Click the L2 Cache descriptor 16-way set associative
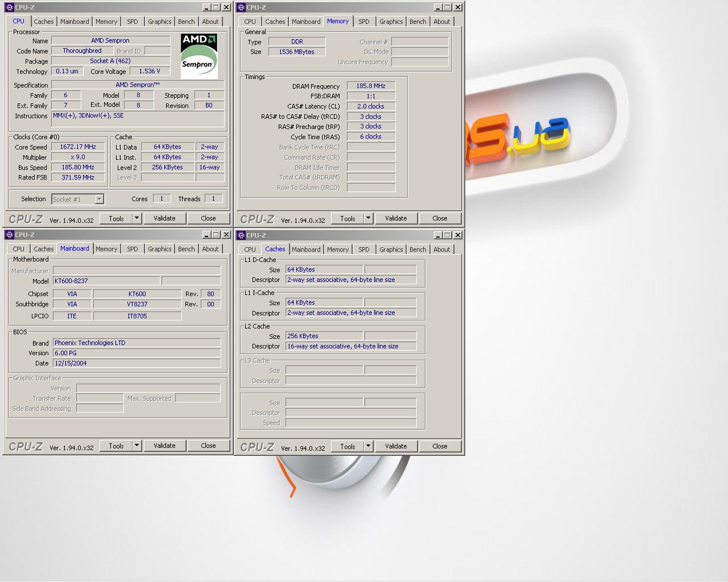The width and height of the screenshot is (728, 582). coord(351,346)
